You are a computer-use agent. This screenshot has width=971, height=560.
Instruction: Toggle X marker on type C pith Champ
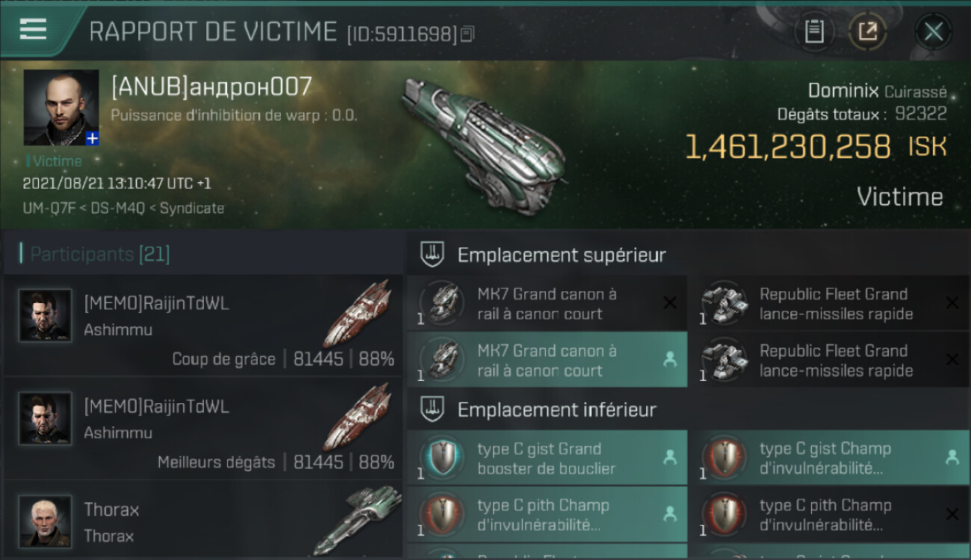(952, 514)
